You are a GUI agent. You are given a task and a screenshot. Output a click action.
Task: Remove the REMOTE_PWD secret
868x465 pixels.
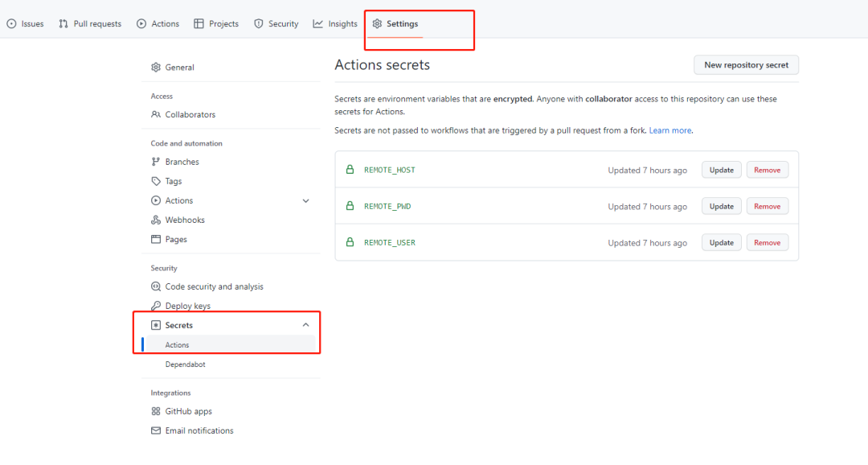tap(767, 207)
